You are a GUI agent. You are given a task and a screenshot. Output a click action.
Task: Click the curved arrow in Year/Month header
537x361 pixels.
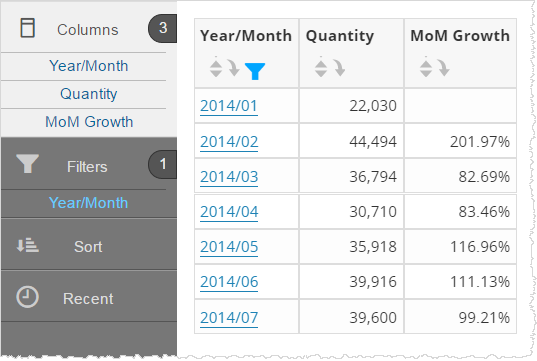pyautogui.click(x=234, y=68)
